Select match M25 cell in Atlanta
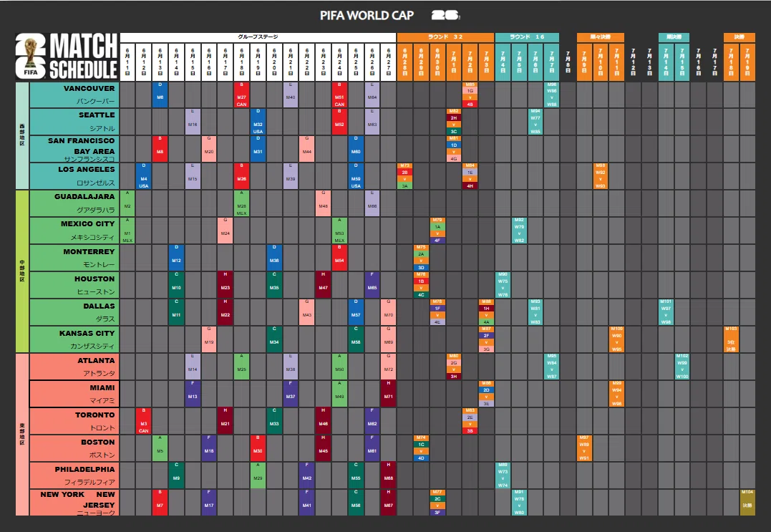The width and height of the screenshot is (771, 532). coord(241,367)
